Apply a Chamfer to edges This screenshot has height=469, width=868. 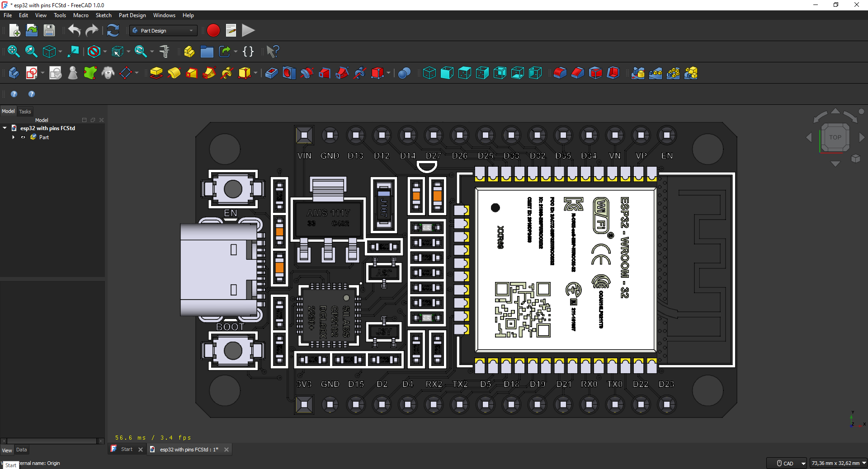tap(577, 73)
